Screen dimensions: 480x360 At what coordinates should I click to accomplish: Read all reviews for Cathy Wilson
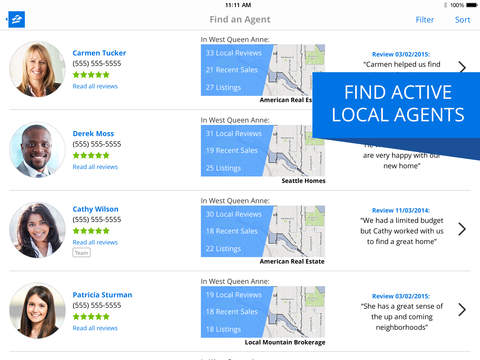95,242
